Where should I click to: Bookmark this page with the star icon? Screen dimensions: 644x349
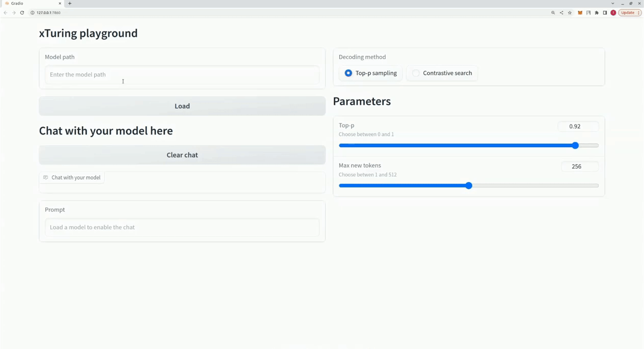click(570, 13)
